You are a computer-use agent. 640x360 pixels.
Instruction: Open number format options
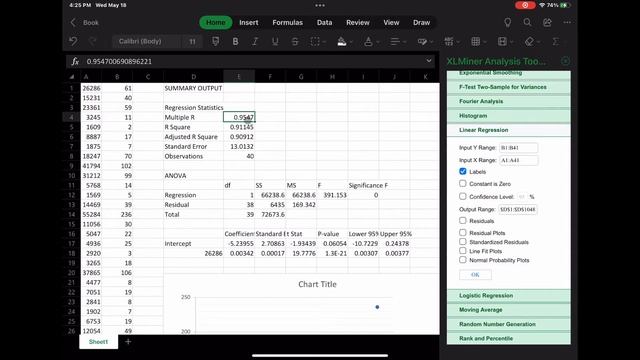coord(449,41)
